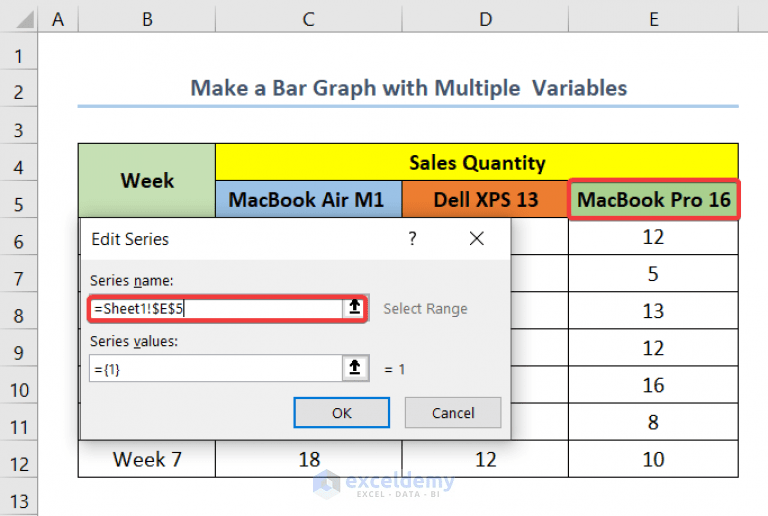Viewport: 768px width, 516px height.
Task: Click the title 'Make a Bar Graph with Multiple Variables'
Action: click(408, 88)
